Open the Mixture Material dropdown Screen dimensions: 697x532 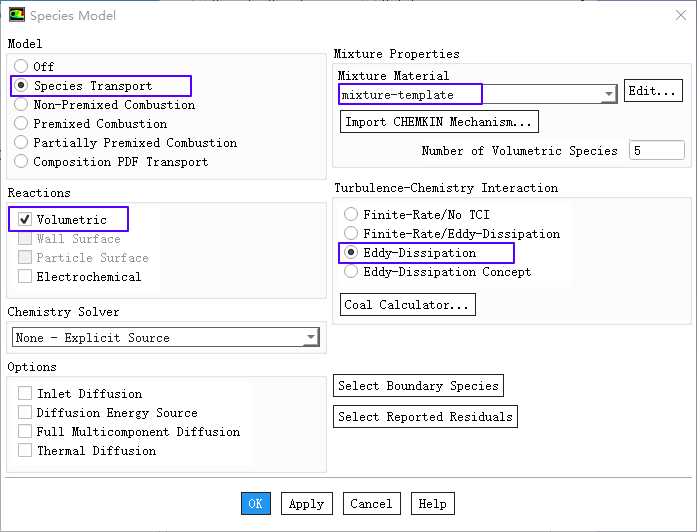(x=609, y=95)
